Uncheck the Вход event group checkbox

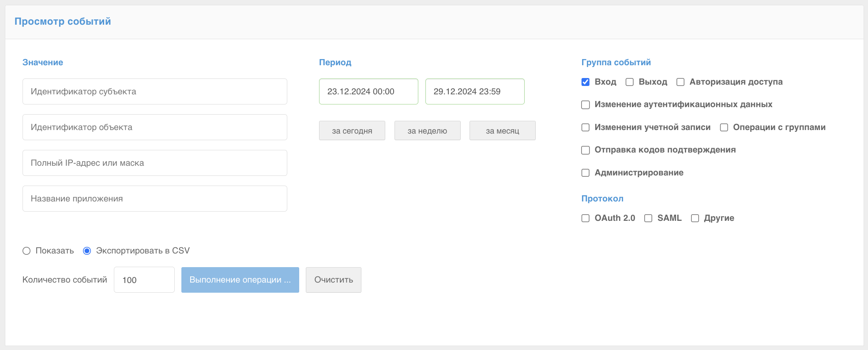586,82
